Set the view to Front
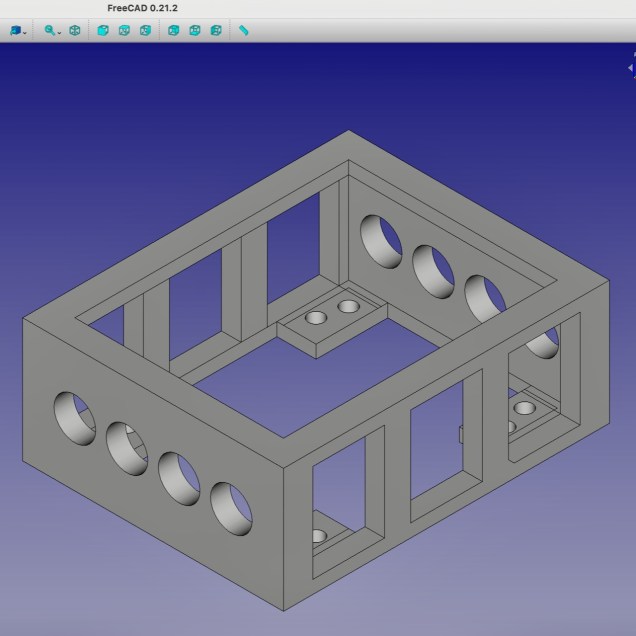636x636 pixels. click(x=103, y=31)
